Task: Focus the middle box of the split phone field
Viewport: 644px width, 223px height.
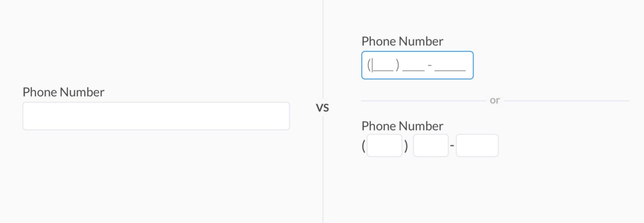Action: [431, 146]
